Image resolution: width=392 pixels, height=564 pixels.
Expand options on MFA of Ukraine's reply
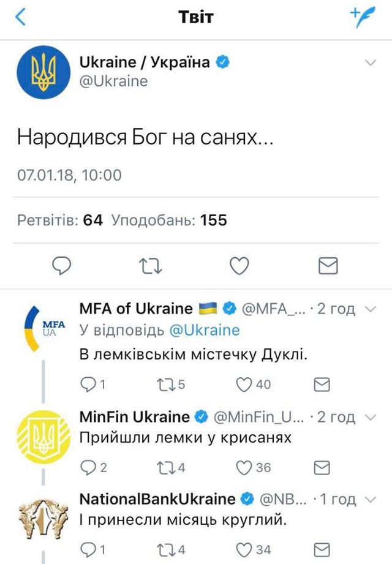pyautogui.click(x=371, y=309)
